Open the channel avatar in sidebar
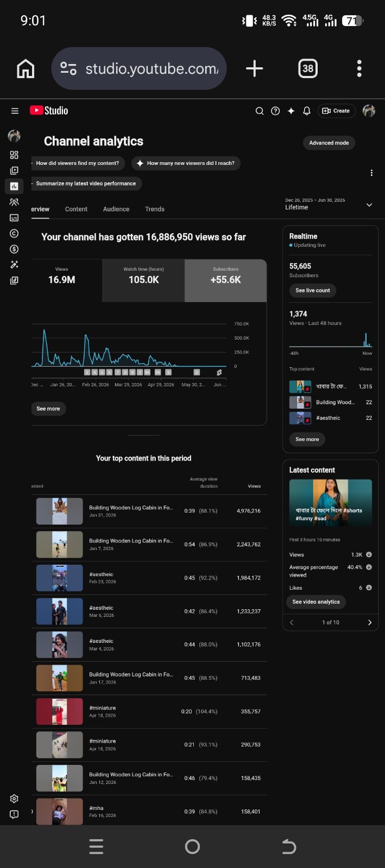Viewport: 385px width, 868px height. (x=14, y=136)
